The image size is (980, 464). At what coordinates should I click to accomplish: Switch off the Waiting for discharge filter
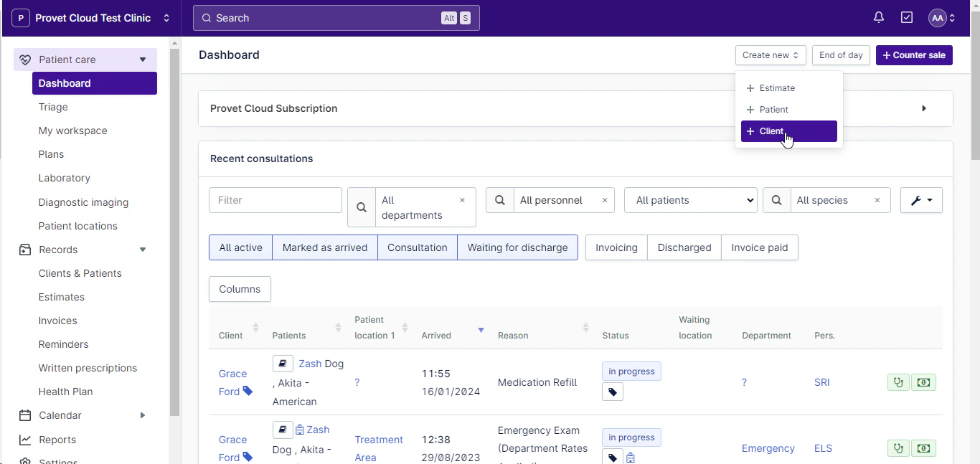(517, 247)
